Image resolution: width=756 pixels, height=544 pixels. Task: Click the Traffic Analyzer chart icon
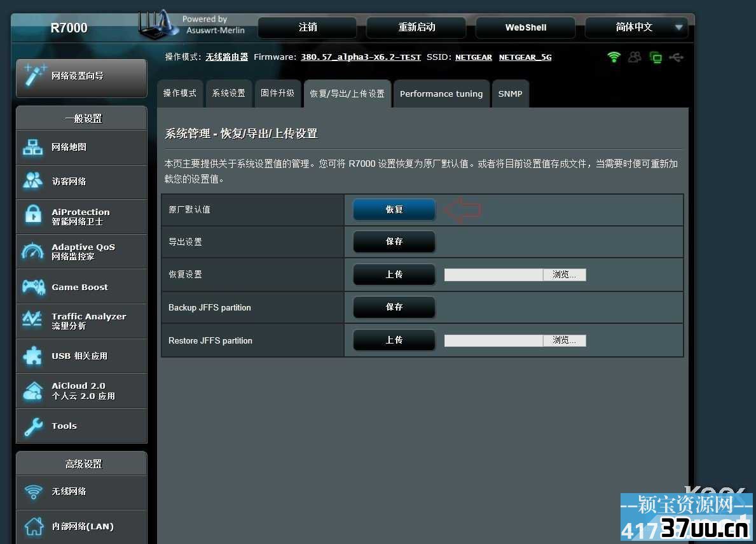32,320
